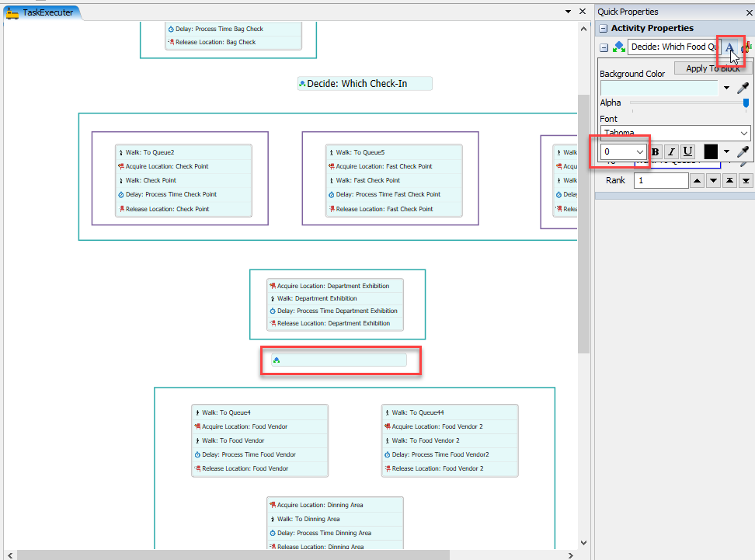Click the Apply To Block button
755x560 pixels.
point(712,68)
